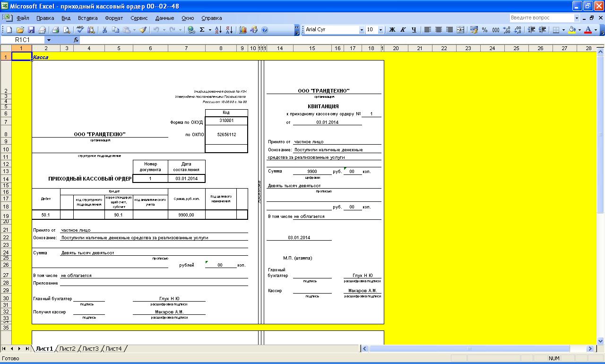Run the spelling check tool
This screenshot has height=364, width=605.
(80, 30)
